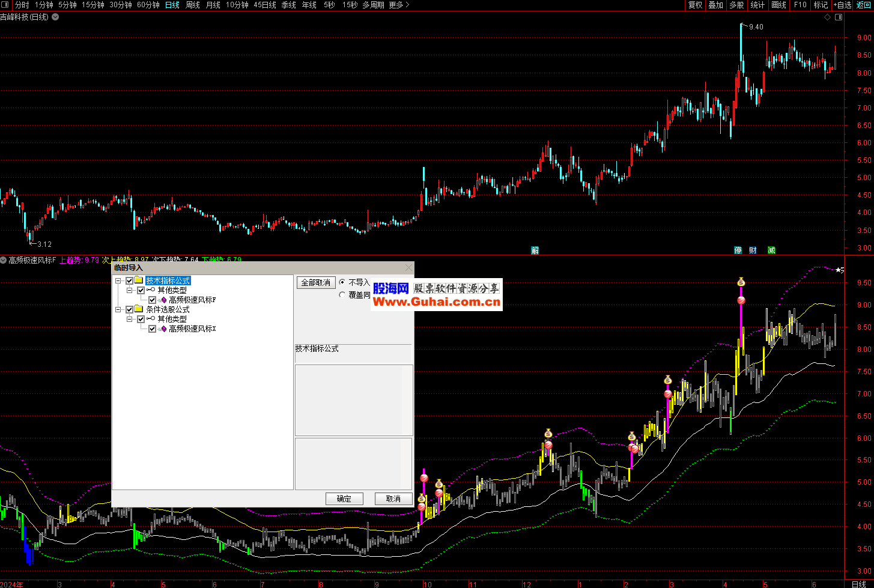Click the 减 event marker on the price chart
874x588 pixels.
tap(771, 250)
